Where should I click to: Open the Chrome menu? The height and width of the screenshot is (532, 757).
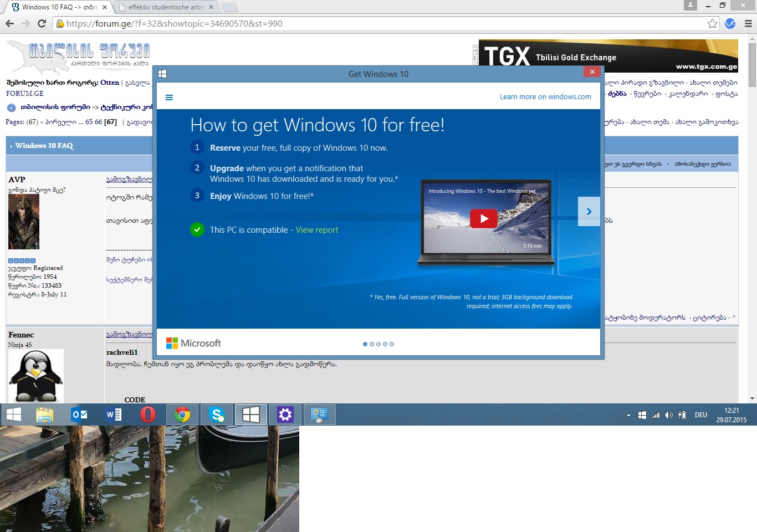pos(748,23)
